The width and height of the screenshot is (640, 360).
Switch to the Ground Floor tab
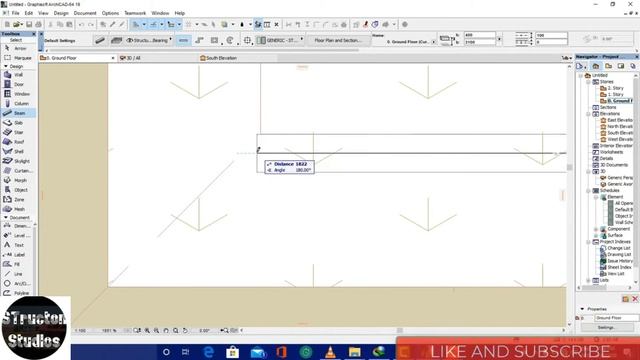pos(78,58)
